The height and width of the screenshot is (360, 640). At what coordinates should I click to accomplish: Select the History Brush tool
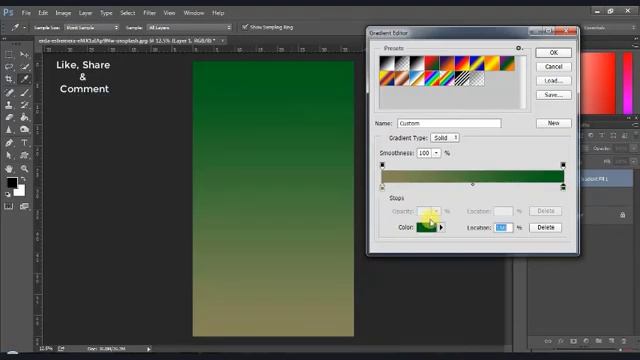[24, 105]
